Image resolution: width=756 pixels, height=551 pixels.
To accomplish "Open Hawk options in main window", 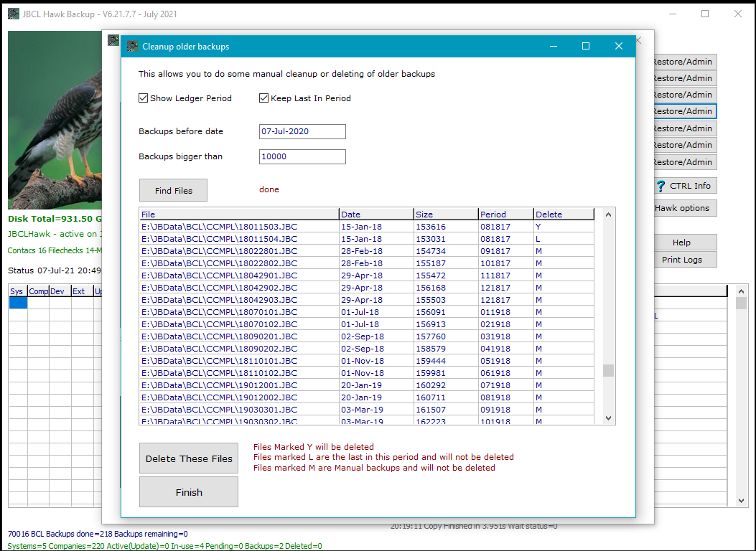I will (x=682, y=208).
